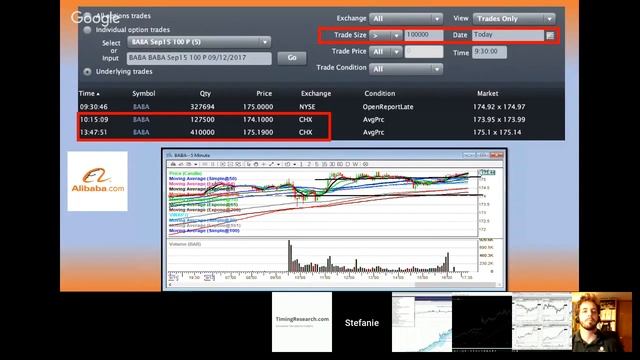Select the Individual option trades radio button

[87, 30]
